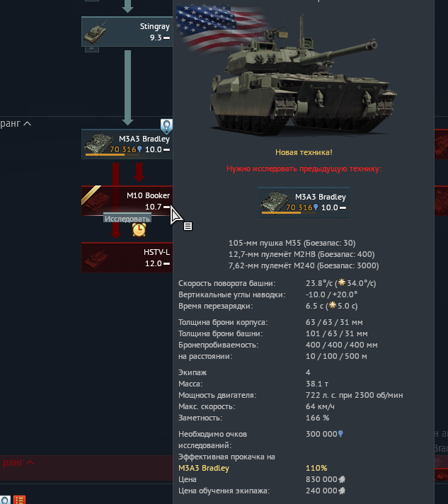This screenshot has width=448, height=504.
Task: Click the gold stripe badge on M10 Booker
Action: tap(91, 194)
